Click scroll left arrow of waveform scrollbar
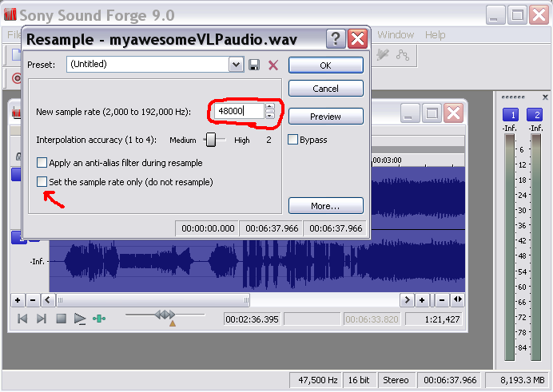The height and width of the screenshot is (392, 553). 48,300
